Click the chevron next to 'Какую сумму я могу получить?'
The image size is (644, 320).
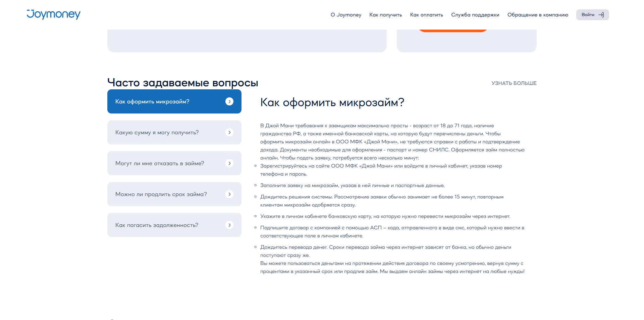point(229,132)
